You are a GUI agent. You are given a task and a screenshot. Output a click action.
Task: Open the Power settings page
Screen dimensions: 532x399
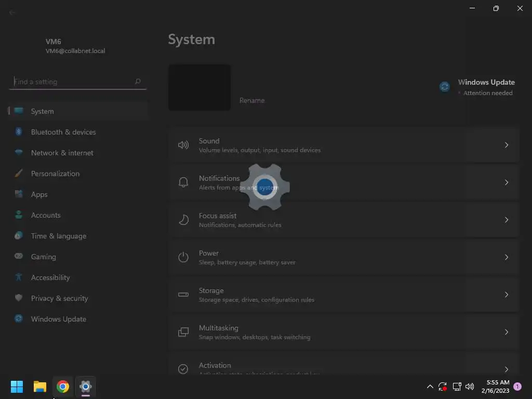click(x=344, y=257)
